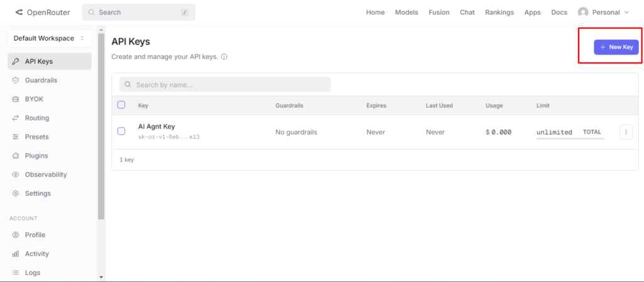The image size is (644, 282).
Task: Expand the Personal account dropdown chevron
Action: pos(626,13)
